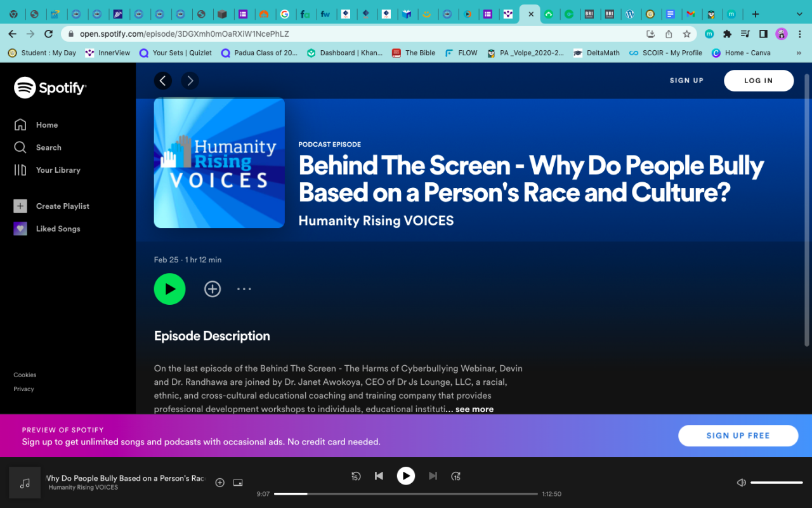Click the LOG IN button
The image size is (812, 508).
(x=759, y=81)
